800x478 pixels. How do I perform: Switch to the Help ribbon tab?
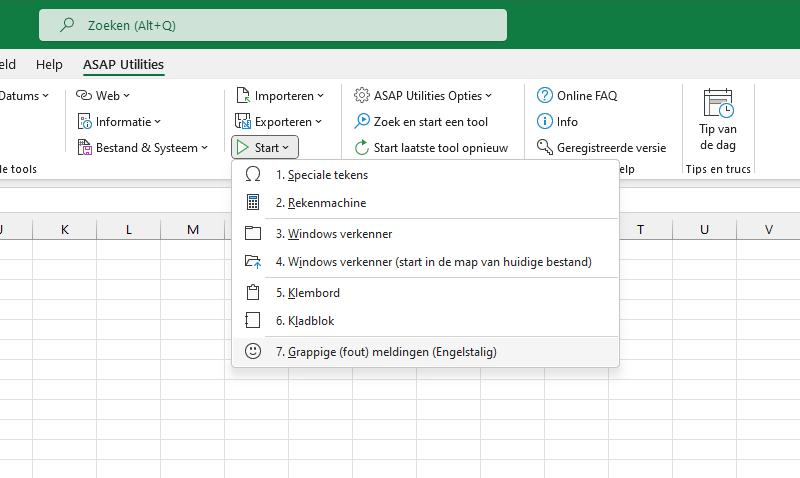[x=49, y=64]
